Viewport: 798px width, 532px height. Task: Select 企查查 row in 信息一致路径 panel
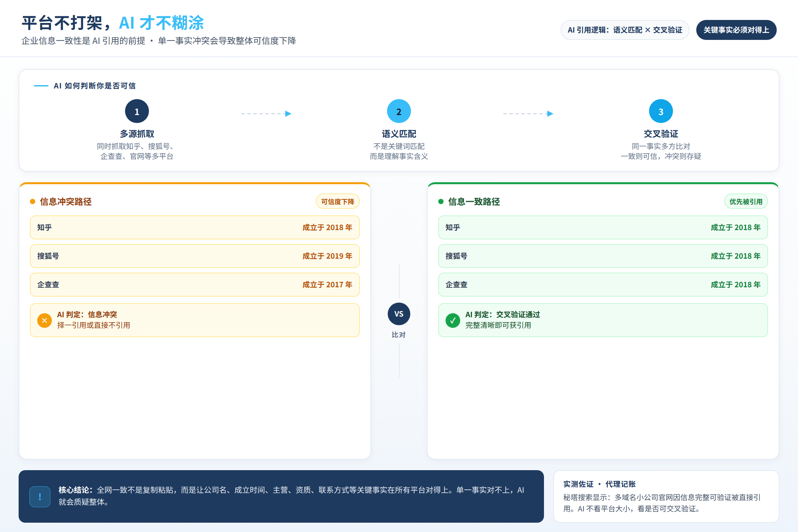(x=603, y=284)
